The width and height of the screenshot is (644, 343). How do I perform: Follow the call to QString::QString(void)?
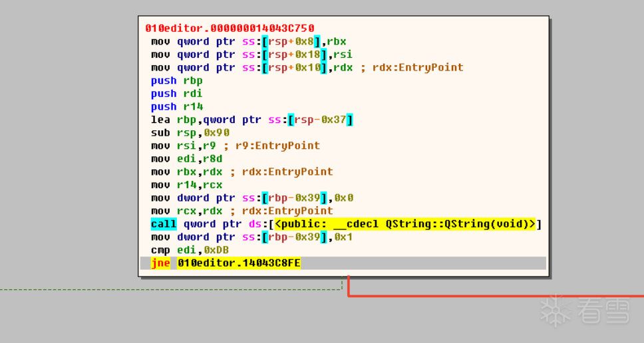405,224
